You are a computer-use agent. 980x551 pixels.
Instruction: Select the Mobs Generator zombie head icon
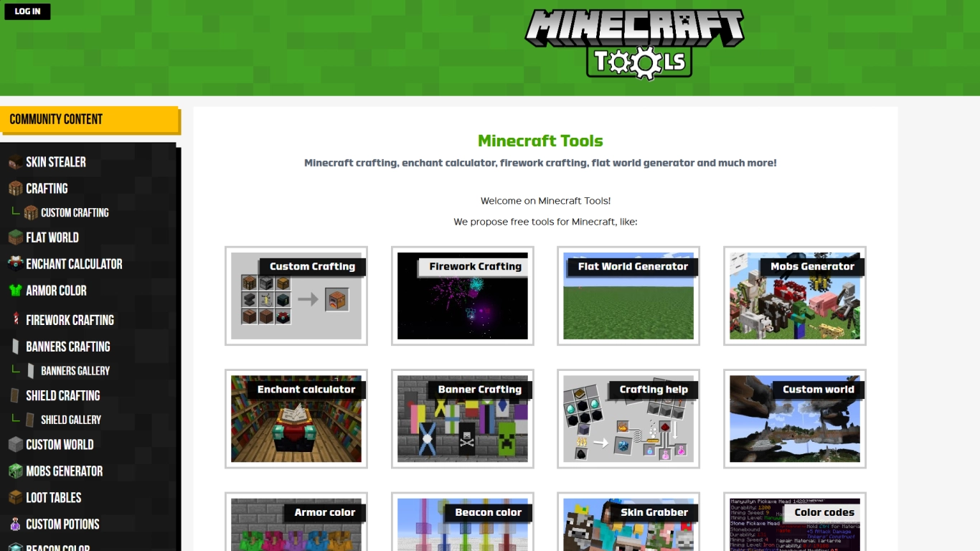click(x=14, y=471)
